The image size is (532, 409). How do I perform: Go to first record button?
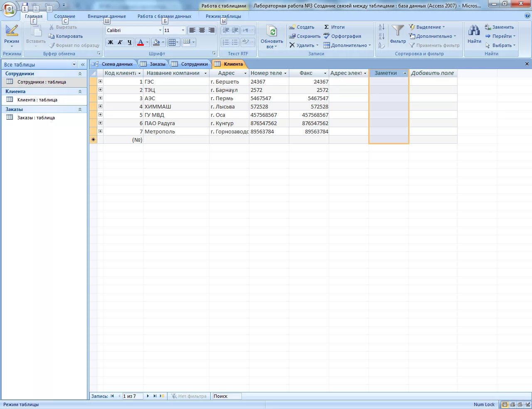112,396
